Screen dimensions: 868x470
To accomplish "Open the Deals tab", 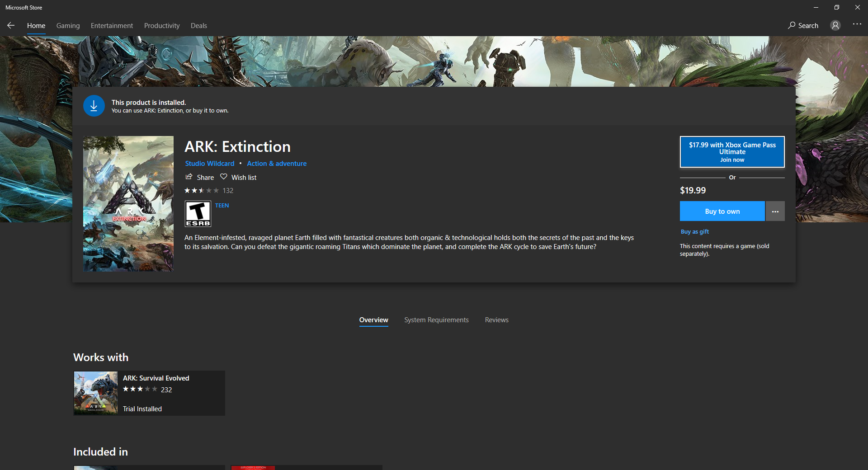I will 199,25.
